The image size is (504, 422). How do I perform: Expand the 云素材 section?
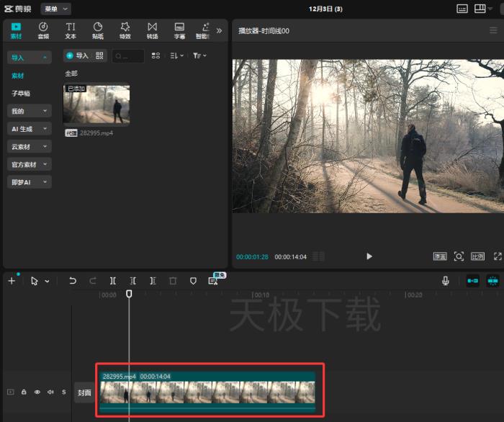(29, 147)
